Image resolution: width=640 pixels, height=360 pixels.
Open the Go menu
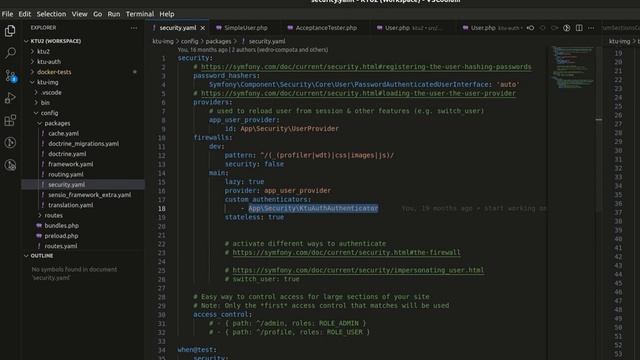[x=98, y=14]
